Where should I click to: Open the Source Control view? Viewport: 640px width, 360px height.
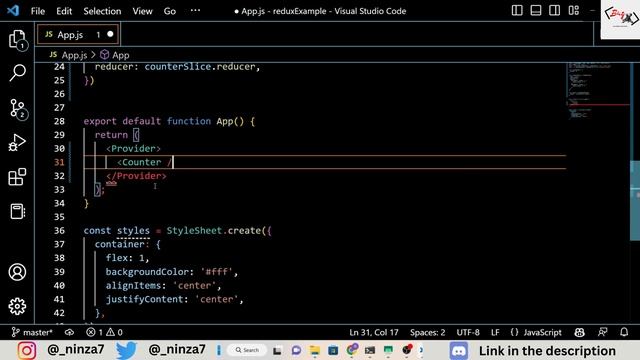pos(17,109)
